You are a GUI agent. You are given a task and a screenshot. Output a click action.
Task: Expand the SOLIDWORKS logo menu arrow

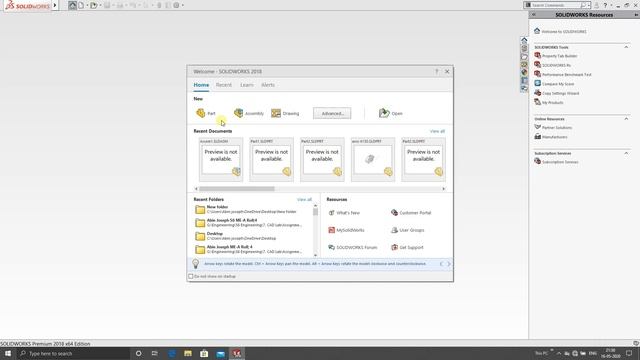[55, 5]
